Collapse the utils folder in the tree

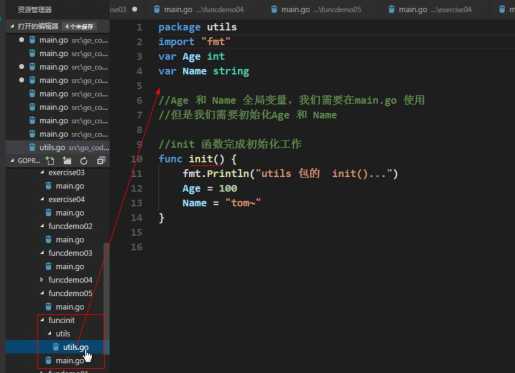(50, 333)
